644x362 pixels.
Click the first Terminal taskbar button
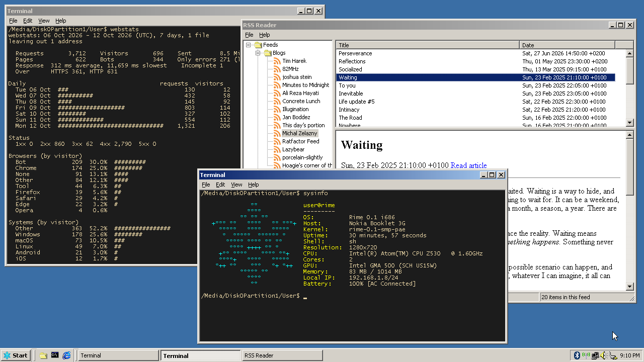[x=119, y=355]
